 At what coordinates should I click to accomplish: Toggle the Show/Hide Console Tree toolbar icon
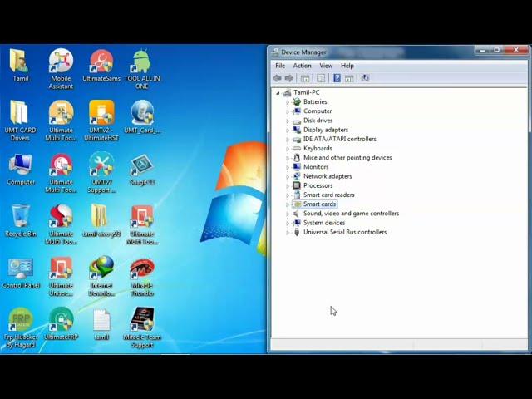[305, 78]
